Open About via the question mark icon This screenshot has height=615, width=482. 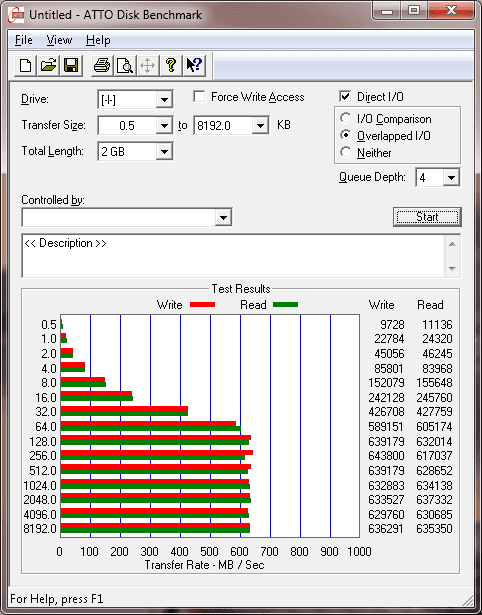click(x=171, y=65)
